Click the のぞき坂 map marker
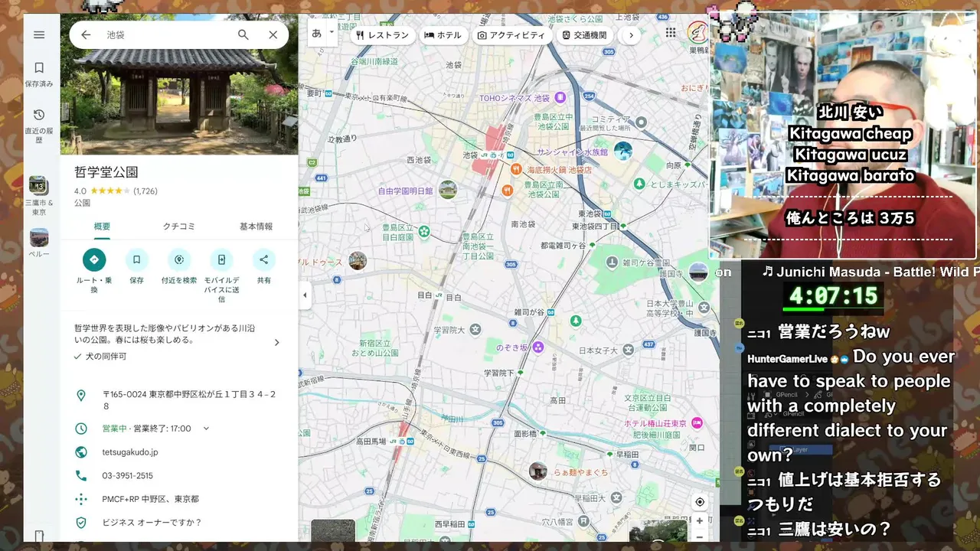The height and width of the screenshot is (551, 980). [x=538, y=347]
